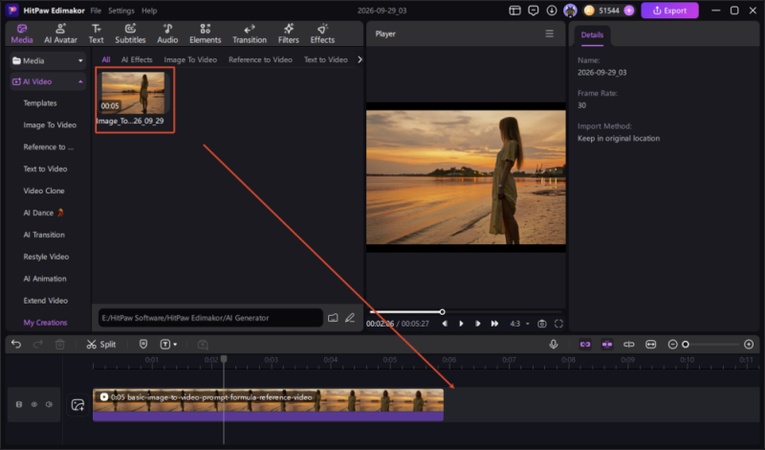Viewport: 765px width, 450px height.
Task: Add media to the track
Action: [x=78, y=405]
